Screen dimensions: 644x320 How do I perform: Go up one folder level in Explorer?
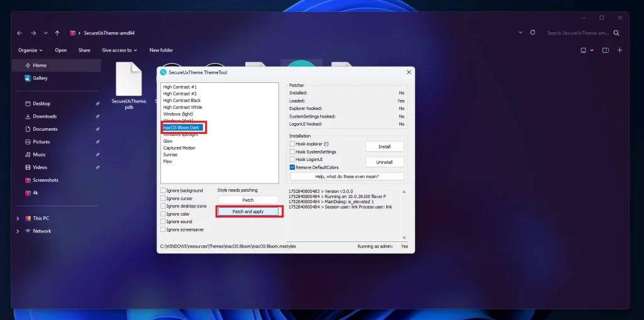[x=57, y=33]
